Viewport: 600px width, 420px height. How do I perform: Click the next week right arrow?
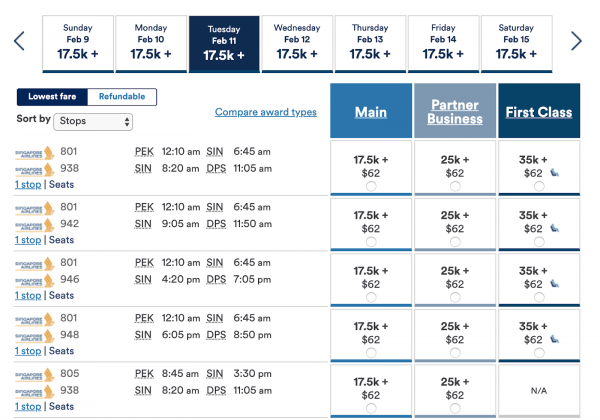pyautogui.click(x=576, y=41)
